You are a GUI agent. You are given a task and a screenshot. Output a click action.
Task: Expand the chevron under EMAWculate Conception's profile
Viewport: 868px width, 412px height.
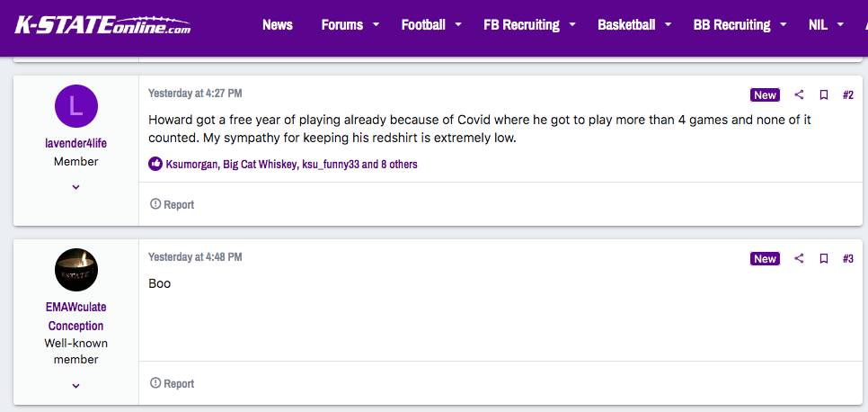(76, 385)
